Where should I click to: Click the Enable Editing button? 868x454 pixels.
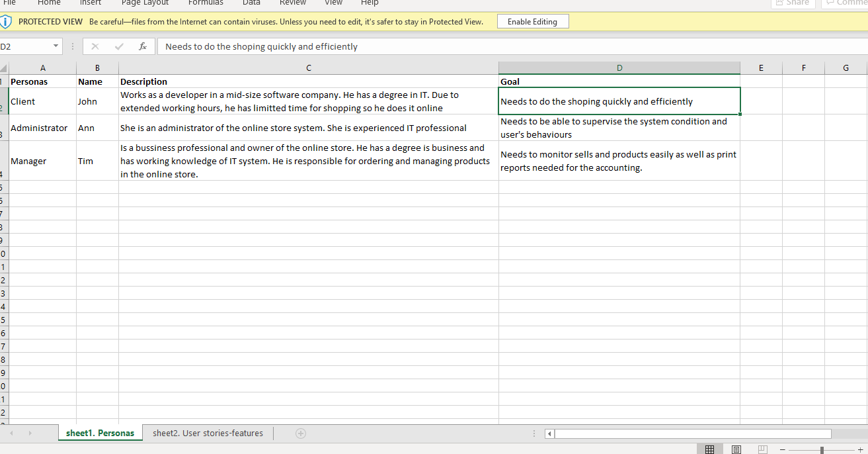tap(532, 21)
